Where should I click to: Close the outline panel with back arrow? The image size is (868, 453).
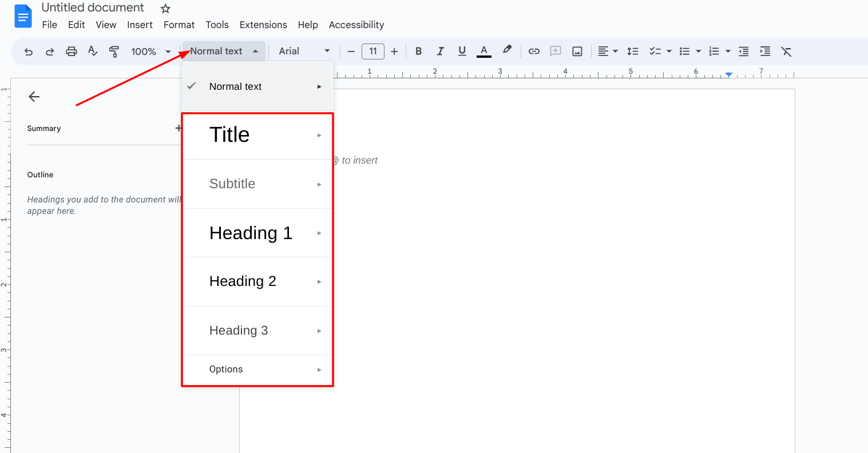(x=34, y=97)
